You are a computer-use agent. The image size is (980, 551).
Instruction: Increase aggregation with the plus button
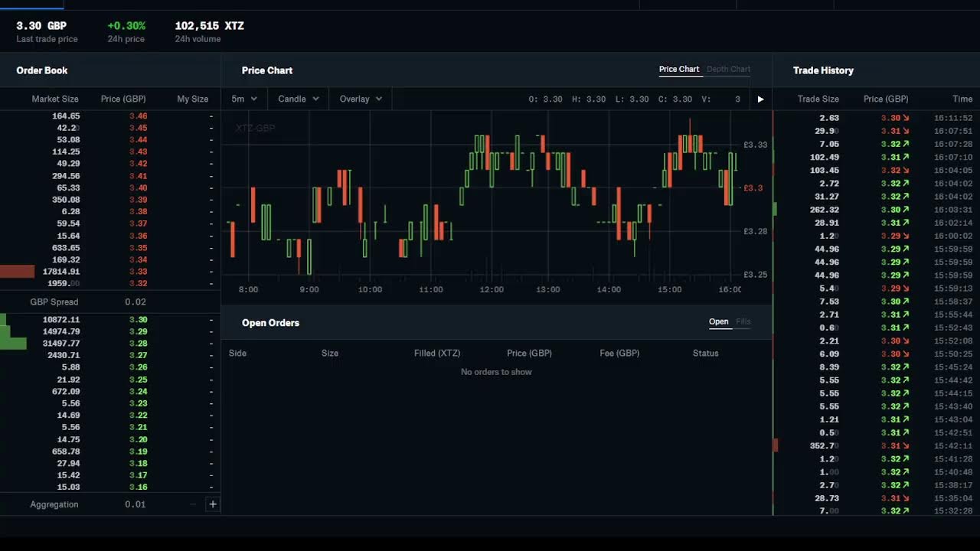point(213,504)
